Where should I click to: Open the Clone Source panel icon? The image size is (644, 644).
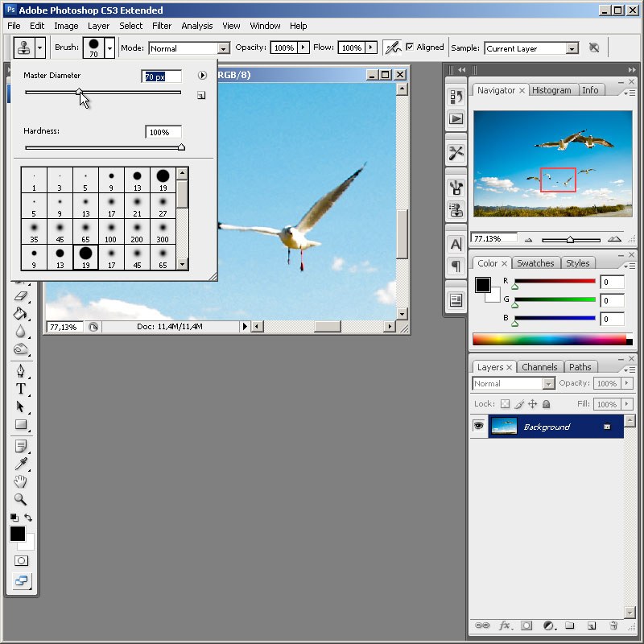(x=456, y=210)
